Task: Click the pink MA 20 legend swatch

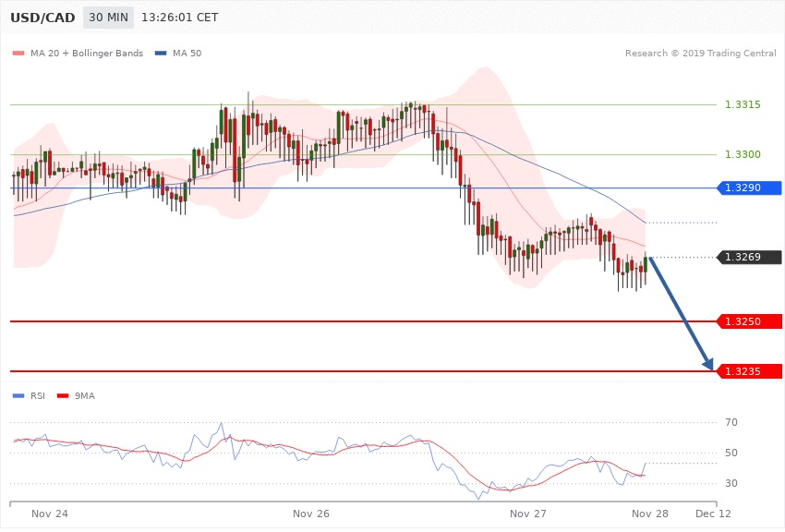Action: click(18, 54)
